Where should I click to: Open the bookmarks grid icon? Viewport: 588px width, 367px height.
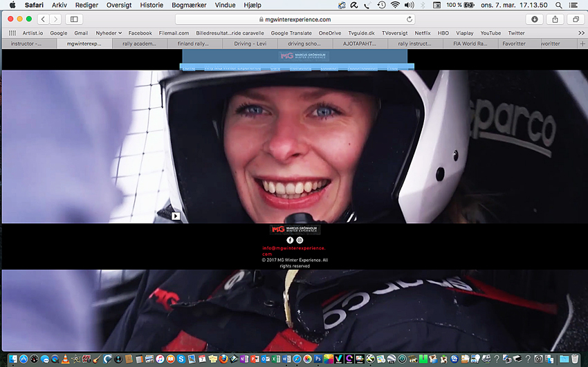pos(12,33)
